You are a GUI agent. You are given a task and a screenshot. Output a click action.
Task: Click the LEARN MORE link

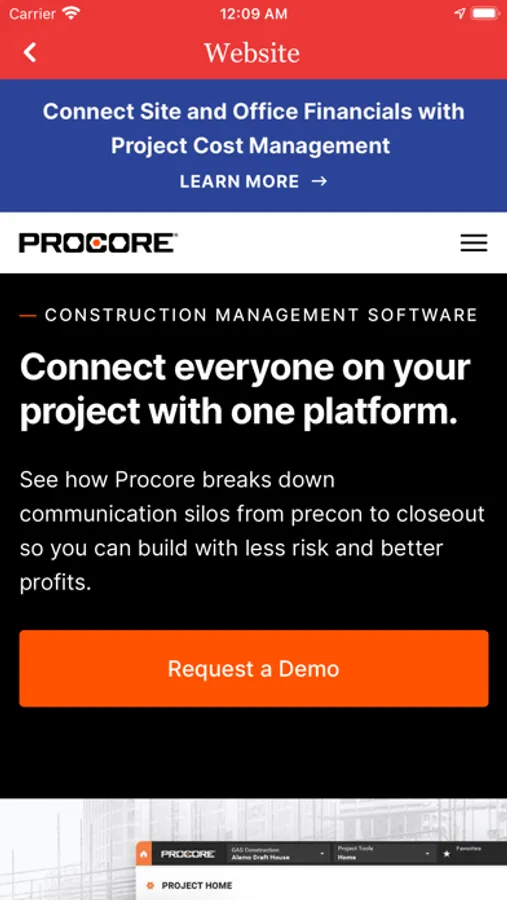point(239,181)
